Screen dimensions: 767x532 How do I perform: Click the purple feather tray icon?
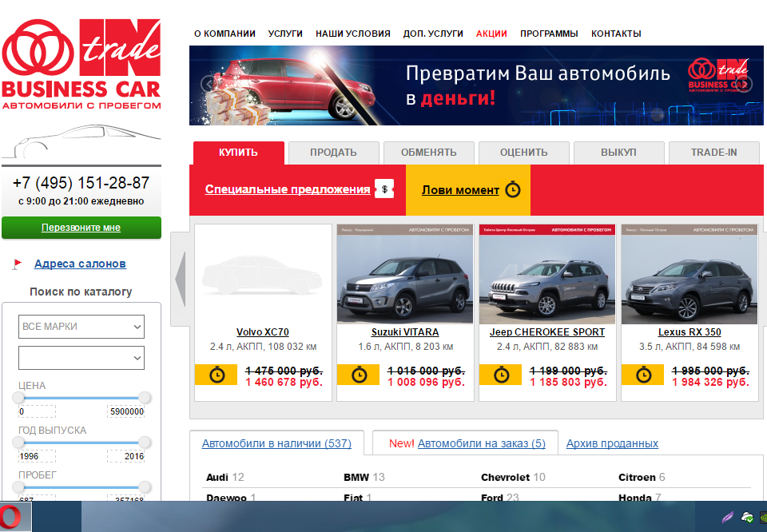(x=728, y=518)
